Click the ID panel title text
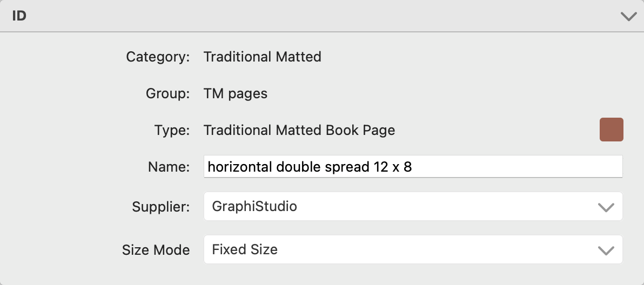This screenshot has width=644, height=285. [x=19, y=16]
